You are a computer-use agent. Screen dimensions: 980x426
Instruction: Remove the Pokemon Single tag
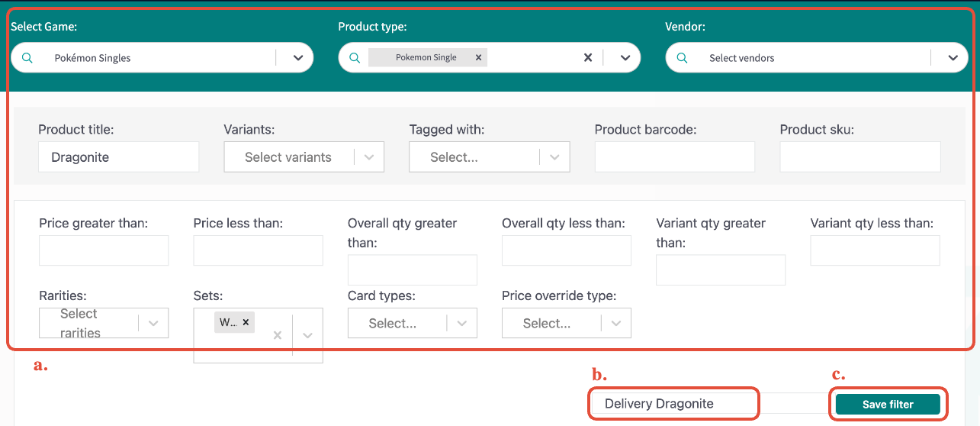click(478, 57)
